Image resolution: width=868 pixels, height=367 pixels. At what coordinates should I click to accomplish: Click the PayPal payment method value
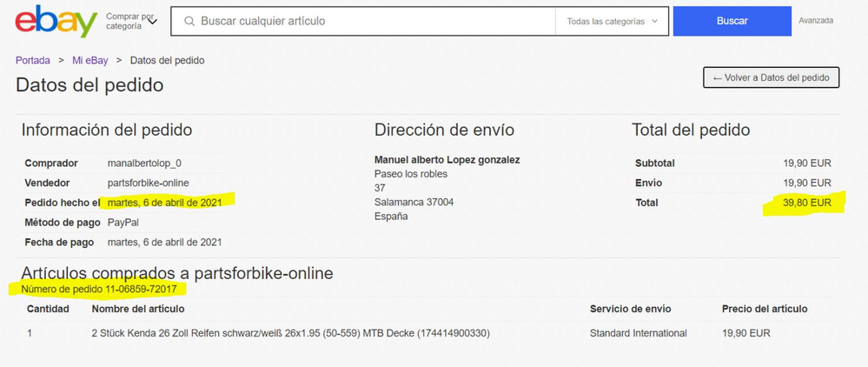pos(123,223)
